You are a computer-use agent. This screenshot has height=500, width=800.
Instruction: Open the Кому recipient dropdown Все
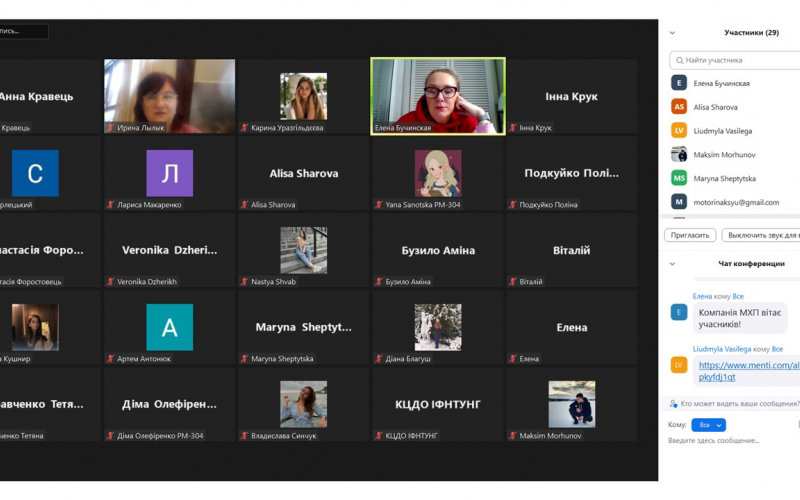708,425
